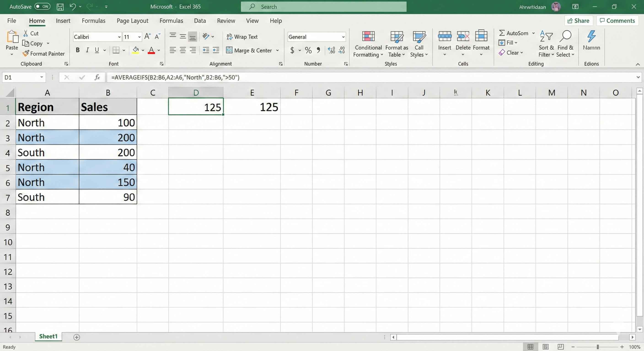644x351 pixels.
Task: Open the General number format dropdown
Action: 343,37
